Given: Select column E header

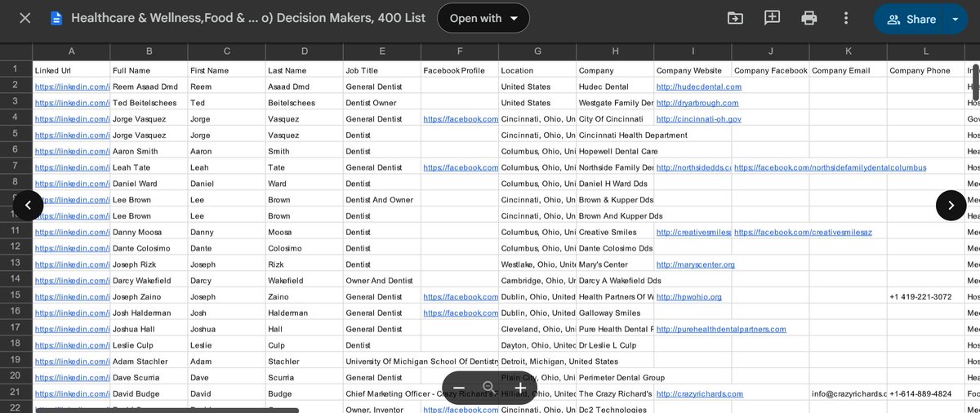Looking at the screenshot, I should click(x=382, y=51).
